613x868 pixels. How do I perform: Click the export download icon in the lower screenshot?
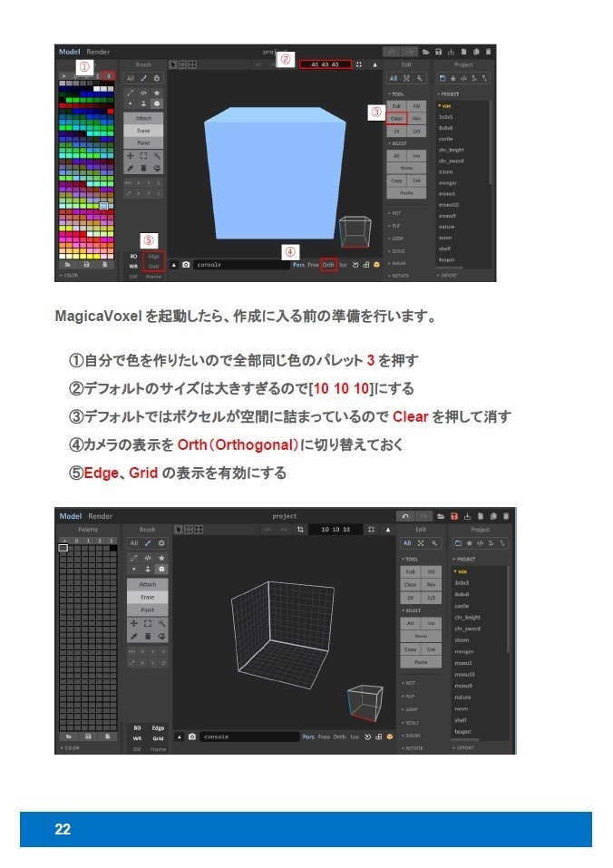[x=468, y=516]
